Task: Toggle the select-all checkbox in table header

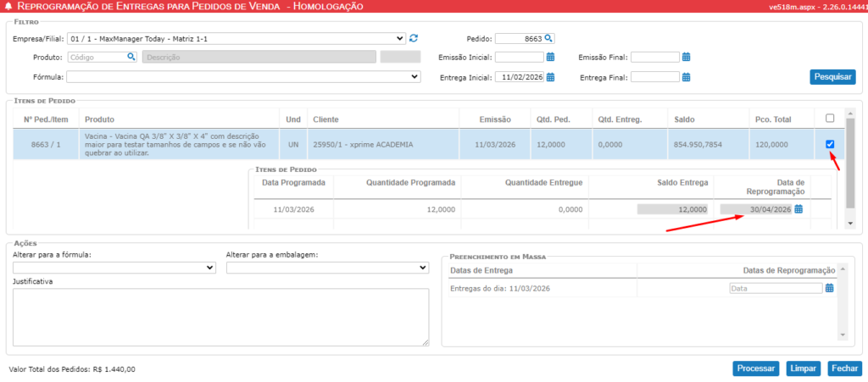Action: point(830,119)
